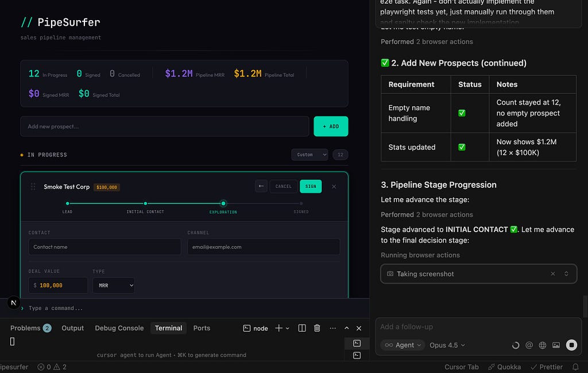Screen dimensions: 588x373
Task: Close the bottom terminal panel
Action: tap(359, 328)
